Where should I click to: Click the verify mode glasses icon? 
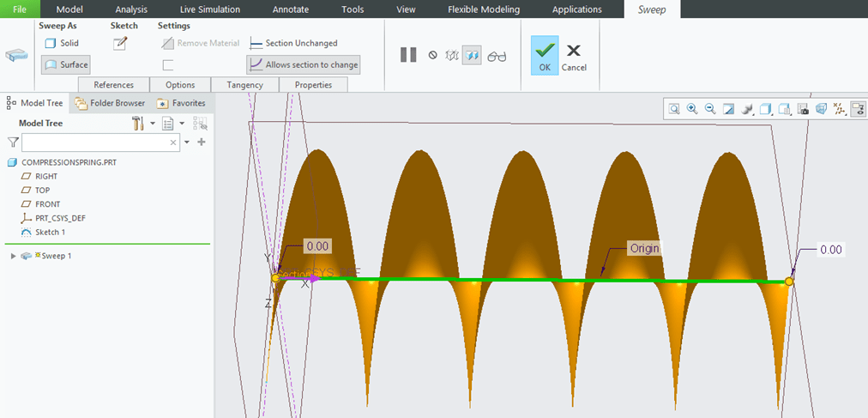click(x=497, y=57)
